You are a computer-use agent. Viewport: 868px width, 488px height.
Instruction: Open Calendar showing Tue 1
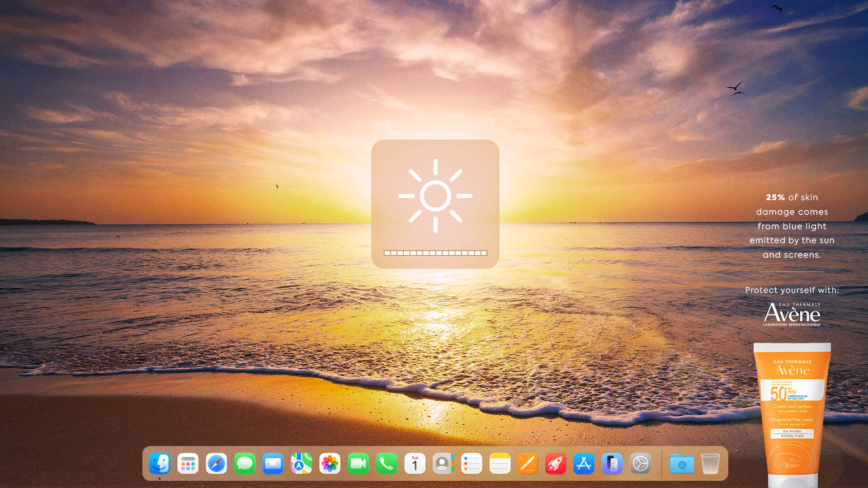point(415,464)
